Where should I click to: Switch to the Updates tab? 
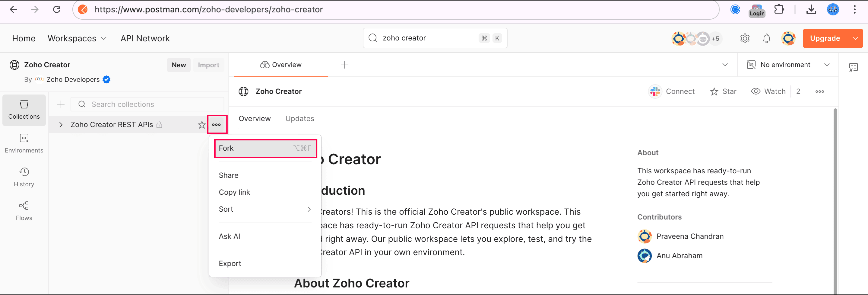click(x=299, y=119)
